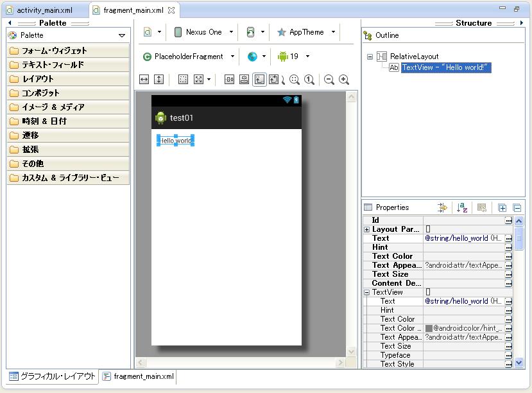The height and width of the screenshot is (393, 532).
Task: Collapse the TextView property group
Action: [367, 292]
